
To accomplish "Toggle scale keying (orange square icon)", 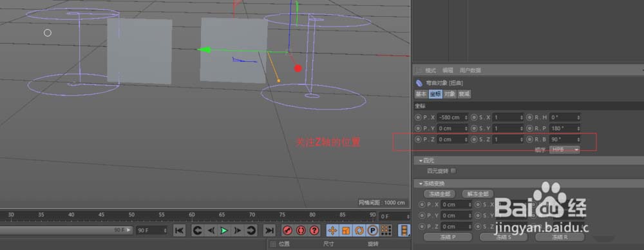I will click(345, 231).
